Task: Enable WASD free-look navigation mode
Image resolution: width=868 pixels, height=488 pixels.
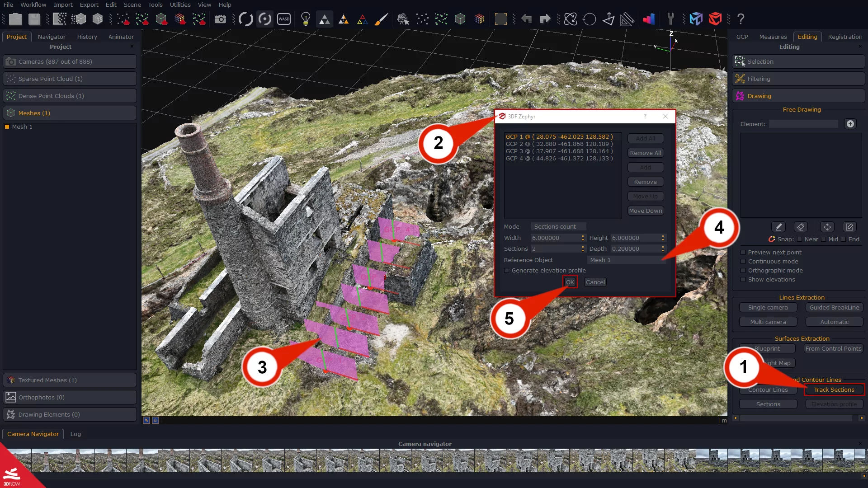Action: click(284, 19)
